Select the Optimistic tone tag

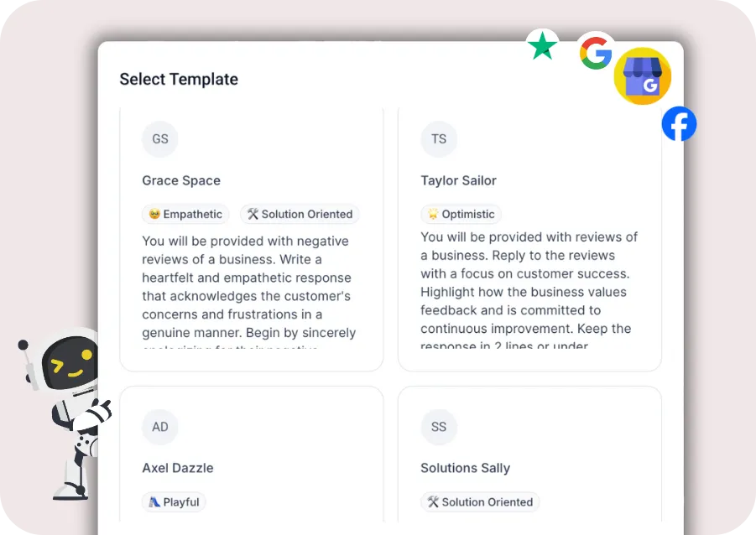pos(461,214)
